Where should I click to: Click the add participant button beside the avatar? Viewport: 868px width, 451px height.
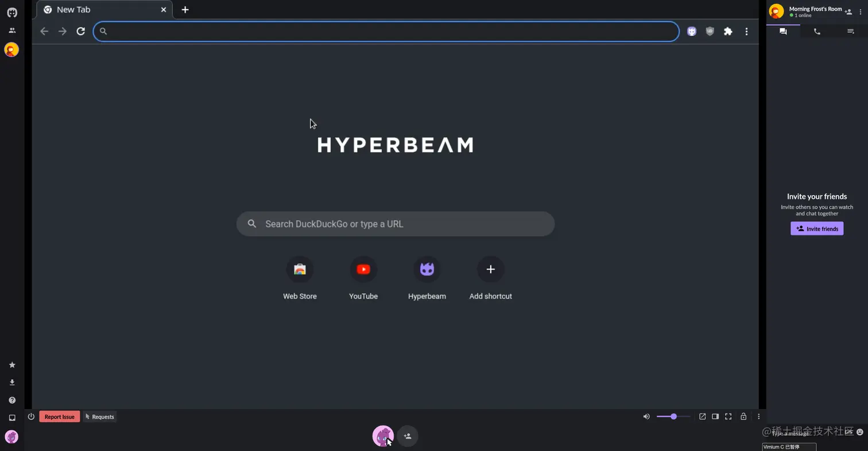[408, 436]
